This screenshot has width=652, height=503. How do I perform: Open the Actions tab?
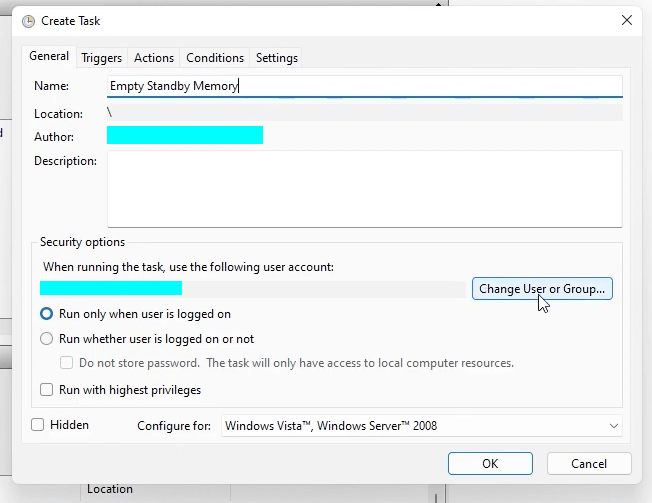coord(154,58)
